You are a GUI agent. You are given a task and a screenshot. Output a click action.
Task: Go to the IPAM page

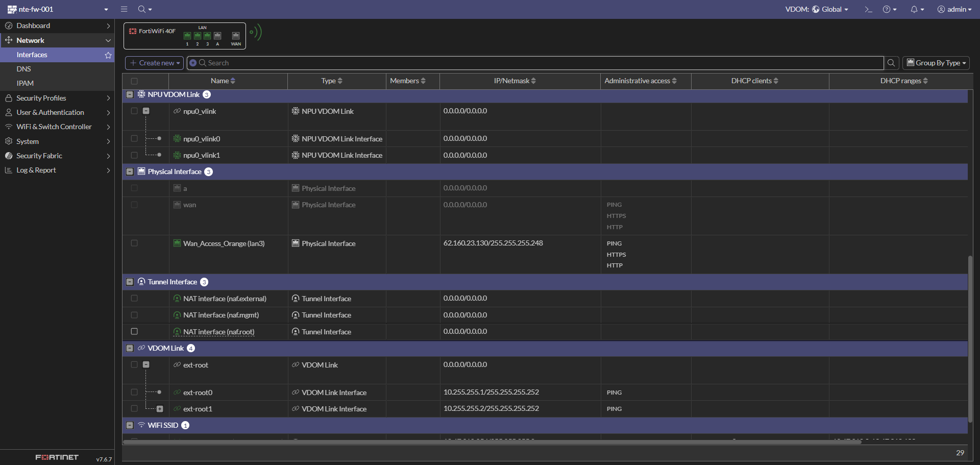point(57,83)
